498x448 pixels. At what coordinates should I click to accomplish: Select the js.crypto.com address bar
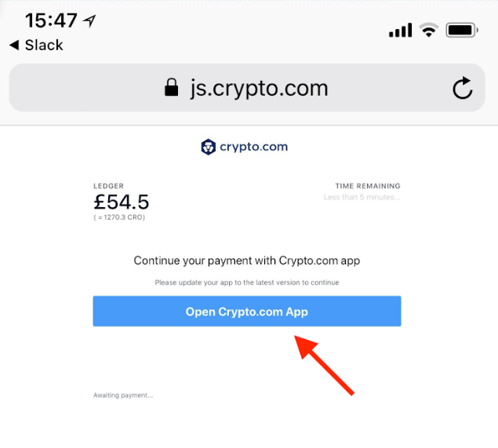tap(247, 88)
